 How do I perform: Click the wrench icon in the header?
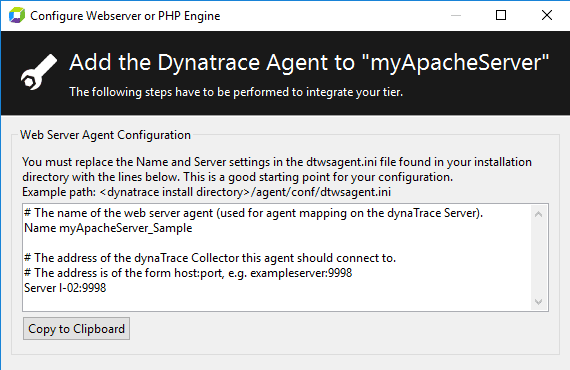tap(39, 72)
